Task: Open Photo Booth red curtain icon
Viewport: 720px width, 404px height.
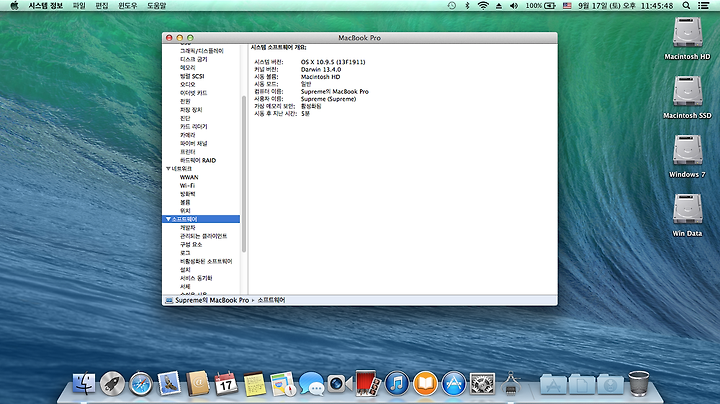Action: click(368, 383)
